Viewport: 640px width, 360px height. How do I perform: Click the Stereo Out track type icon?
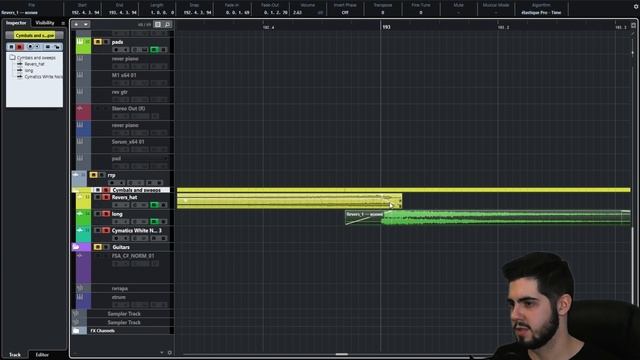point(80,108)
